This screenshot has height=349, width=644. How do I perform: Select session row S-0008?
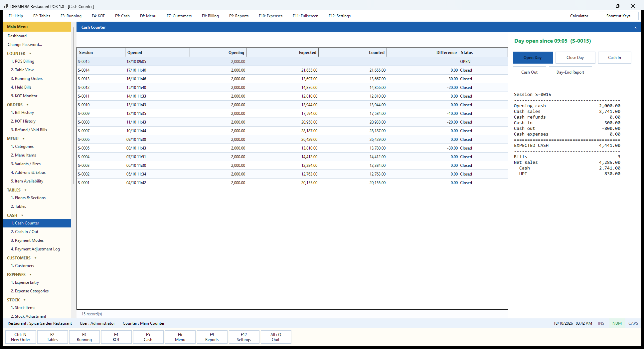pyautogui.click(x=292, y=122)
